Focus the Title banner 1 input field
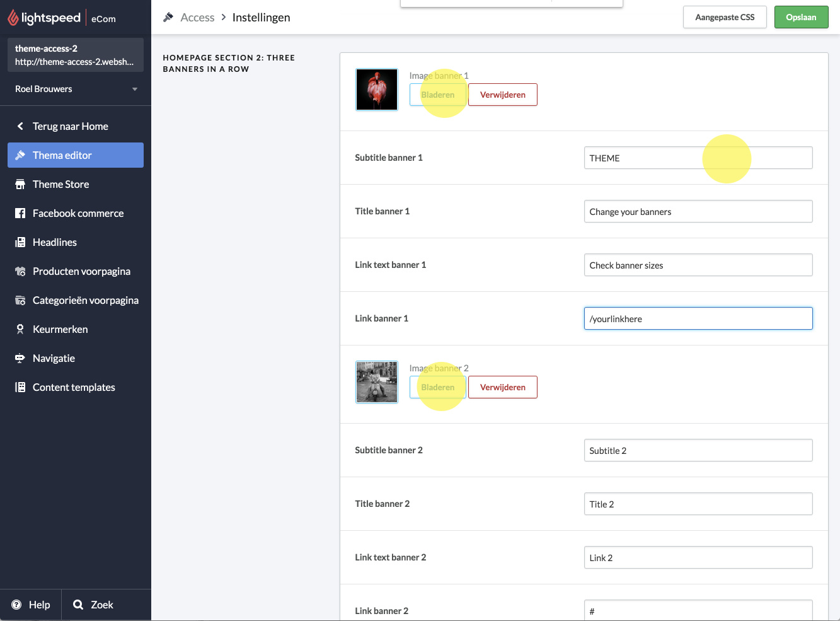 click(698, 211)
